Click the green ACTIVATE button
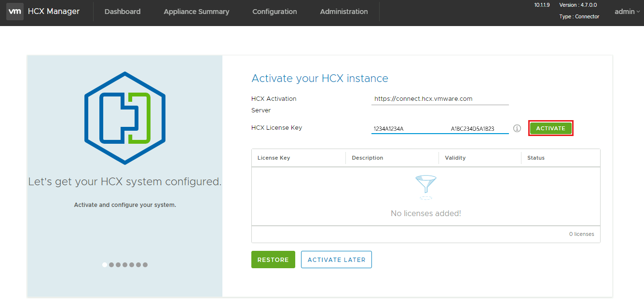This screenshot has width=644, height=301. click(x=550, y=128)
